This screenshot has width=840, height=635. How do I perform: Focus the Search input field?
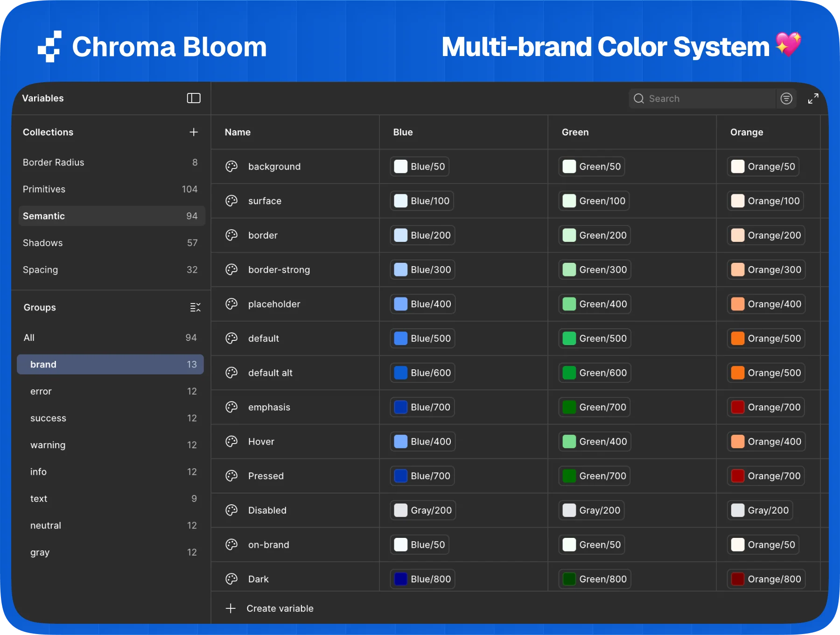tap(702, 99)
